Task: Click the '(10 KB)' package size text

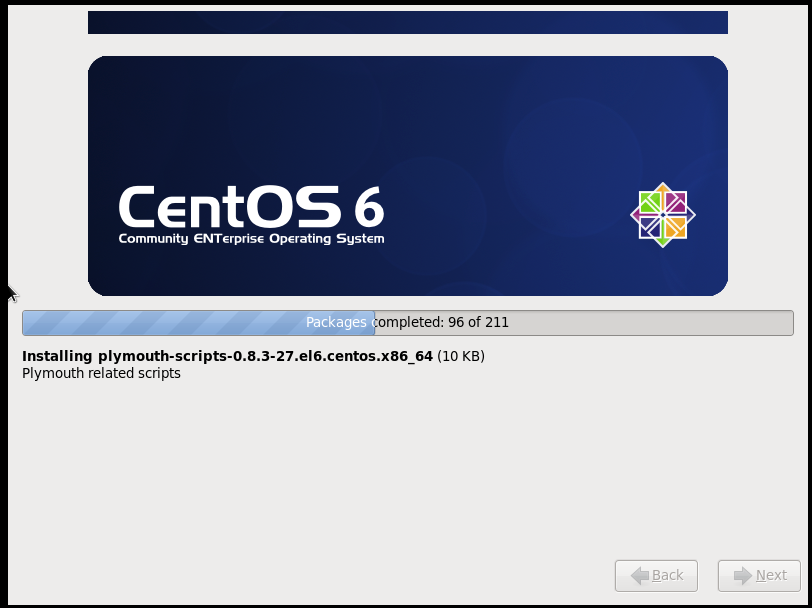Action: tap(461, 356)
